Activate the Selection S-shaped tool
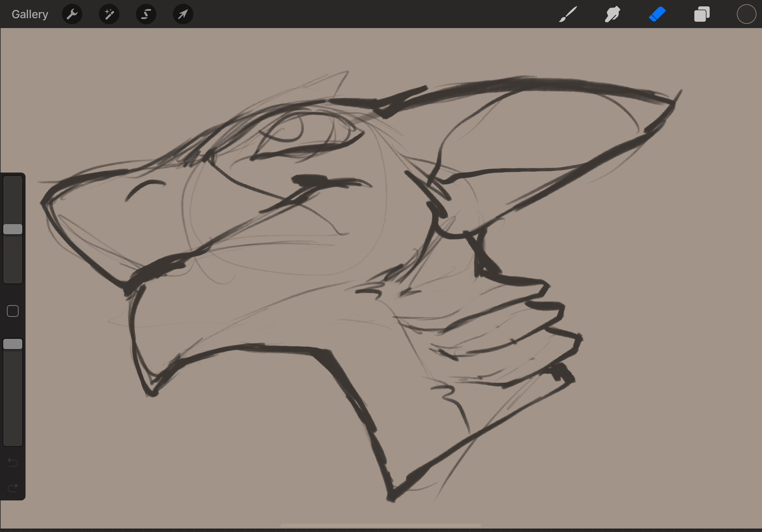Viewport: 762px width, 532px height. click(x=146, y=14)
